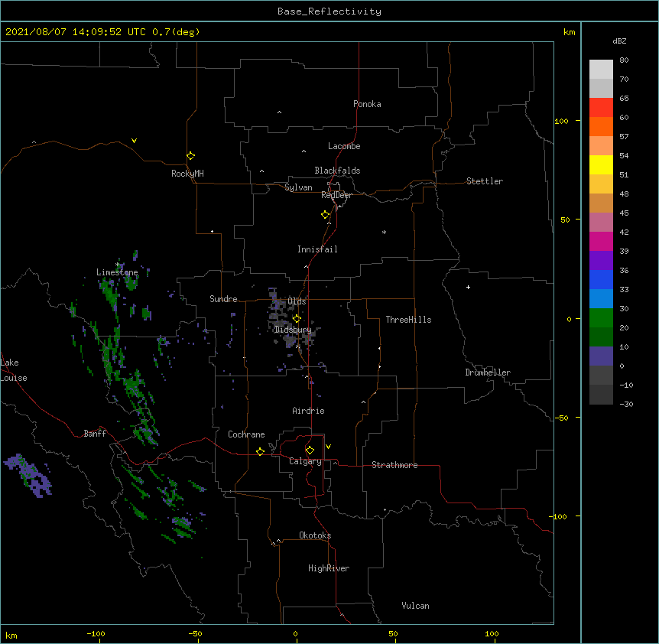Click the Drumheller town label

(x=488, y=372)
